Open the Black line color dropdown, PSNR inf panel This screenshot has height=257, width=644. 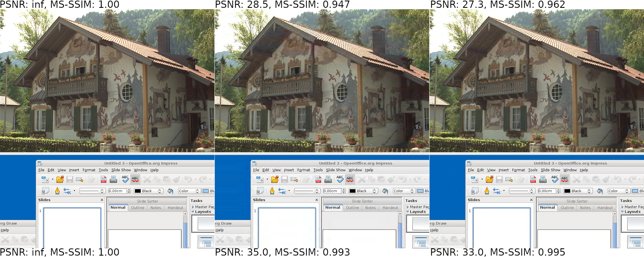click(149, 191)
